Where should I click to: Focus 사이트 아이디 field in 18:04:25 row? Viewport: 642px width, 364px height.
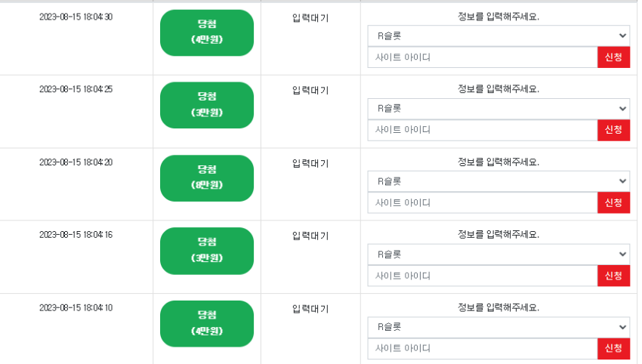483,130
